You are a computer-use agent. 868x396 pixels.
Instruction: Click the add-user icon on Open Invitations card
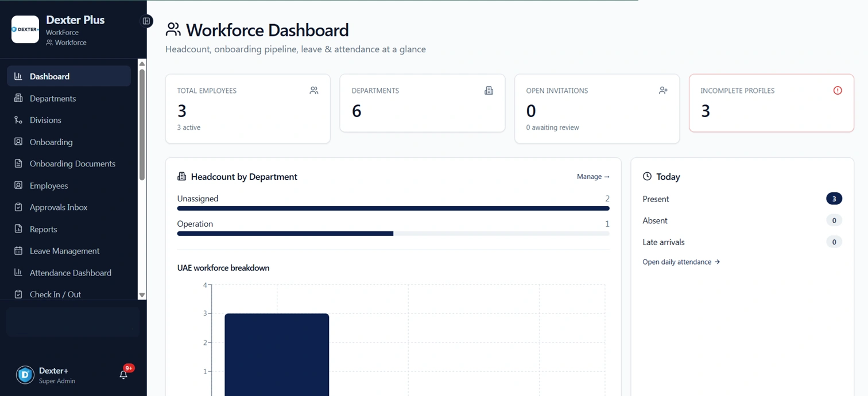(x=663, y=91)
